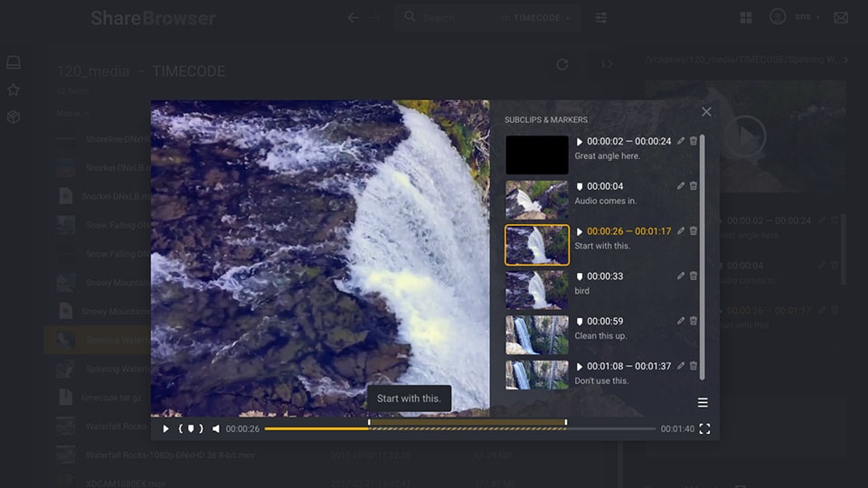Play the 00:00:02 – 00:00:24 subclip
Viewport: 868px width, 488px height.
(x=579, y=142)
